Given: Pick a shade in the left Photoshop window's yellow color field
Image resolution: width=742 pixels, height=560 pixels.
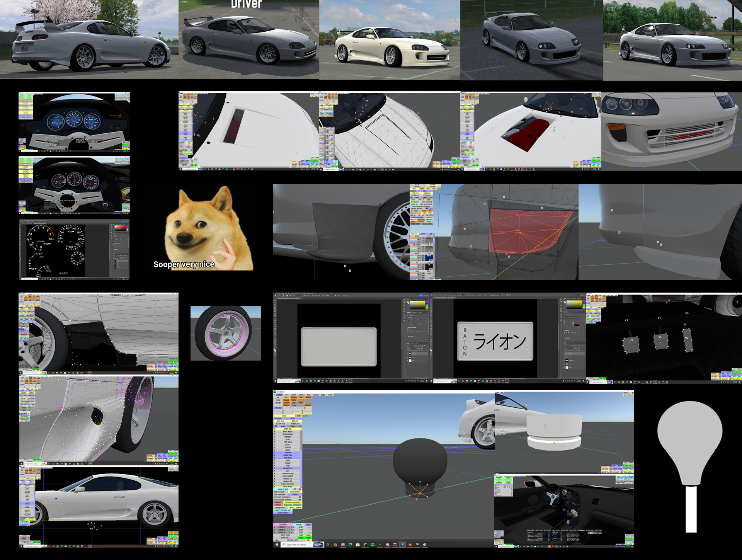Looking at the screenshot, I should coord(417,305).
